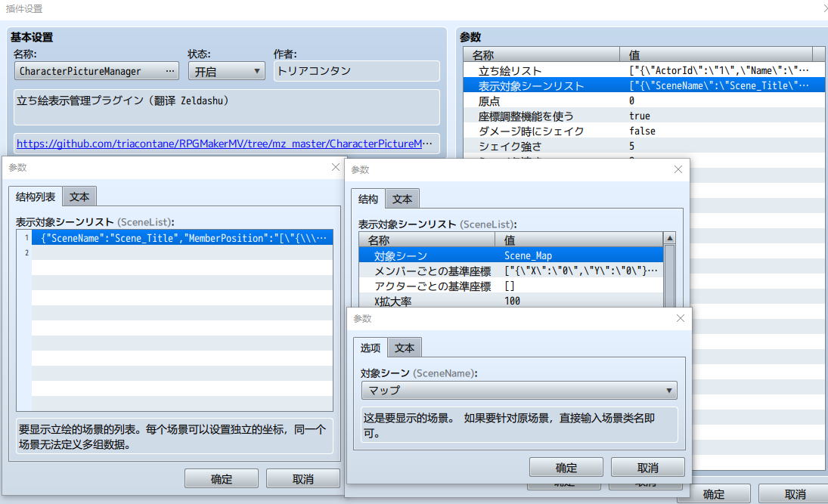Confirm with 确定 in the 対象シーン options dialog
The height and width of the screenshot is (504, 828).
(566, 468)
